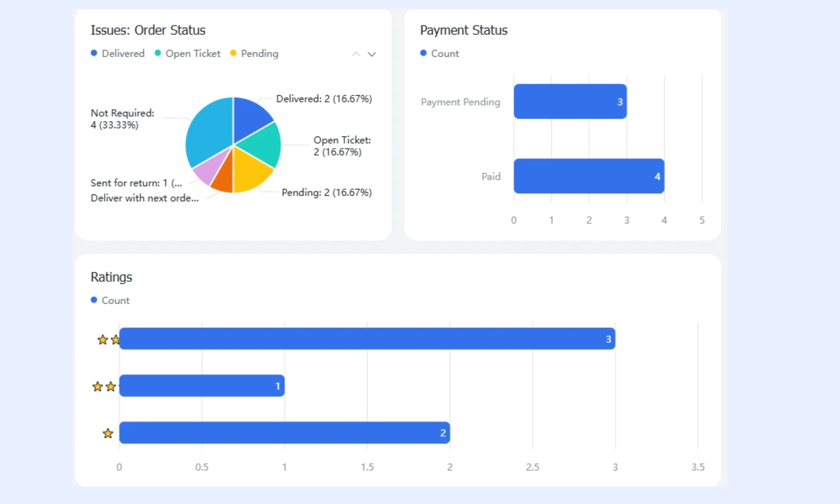840x504 pixels.
Task: Click the three-star rating icon label
Action: (x=108, y=339)
